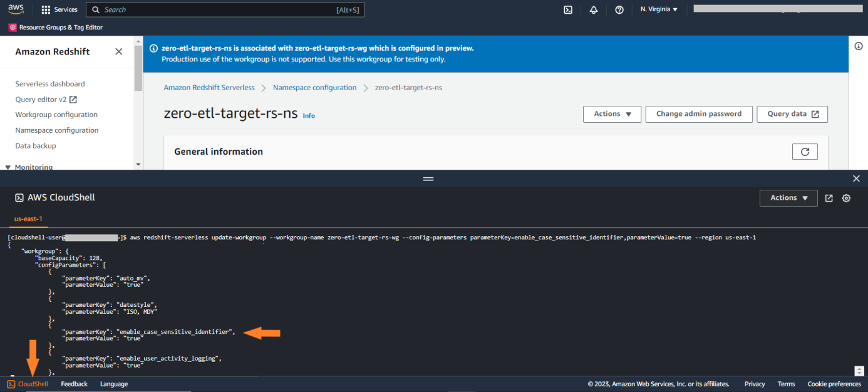Viewport: 868px width, 392px height.
Task: Go to Namespace configuration in sidebar
Action: pos(57,130)
